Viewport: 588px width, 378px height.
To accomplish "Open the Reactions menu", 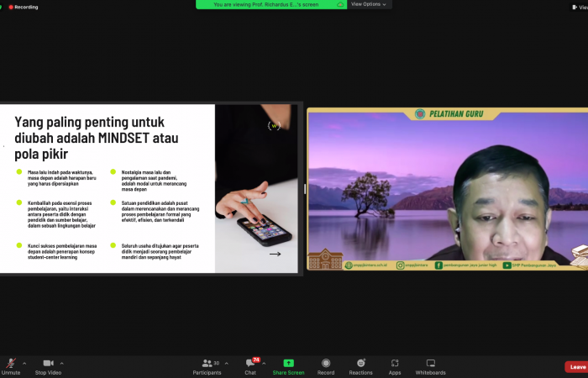I will (361, 366).
